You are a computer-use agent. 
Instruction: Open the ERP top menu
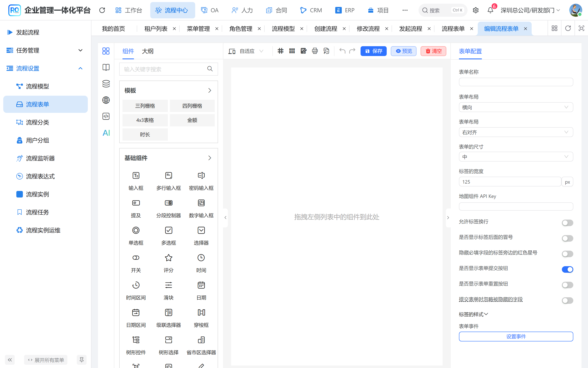tap(345, 10)
